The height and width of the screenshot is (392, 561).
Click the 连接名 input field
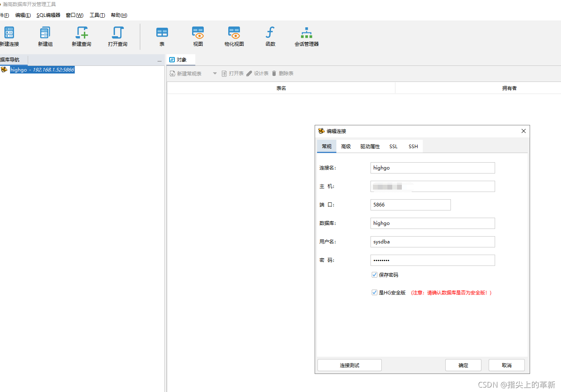click(x=432, y=168)
